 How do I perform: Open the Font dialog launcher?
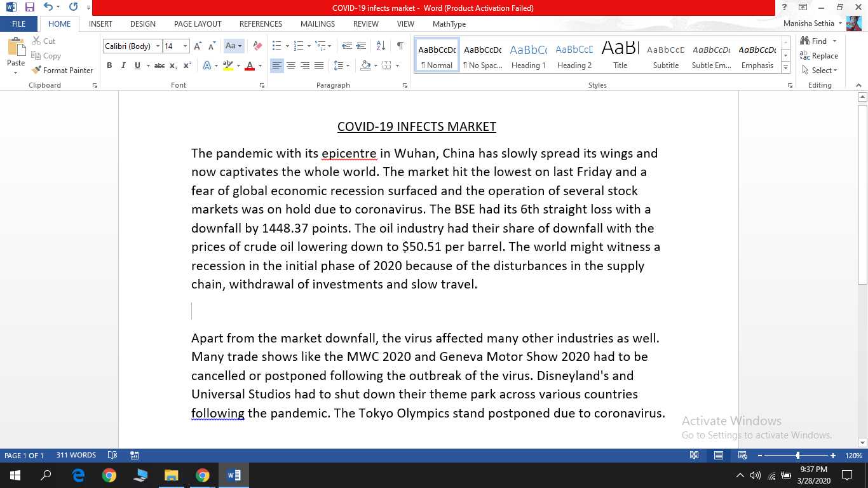pos(262,85)
